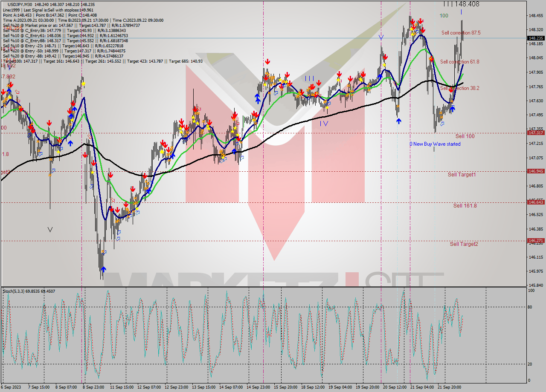Click the 'Sell correction 87.5' label
The height and width of the screenshot is (392, 546).
click(x=461, y=33)
